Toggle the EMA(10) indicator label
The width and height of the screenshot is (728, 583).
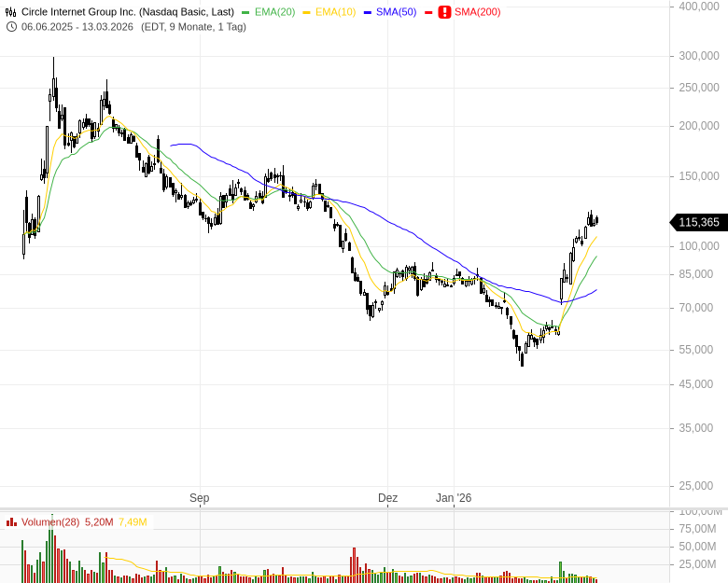tap(335, 12)
